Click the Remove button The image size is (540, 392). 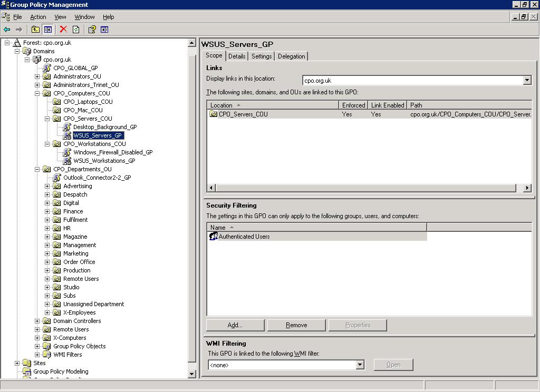296,325
